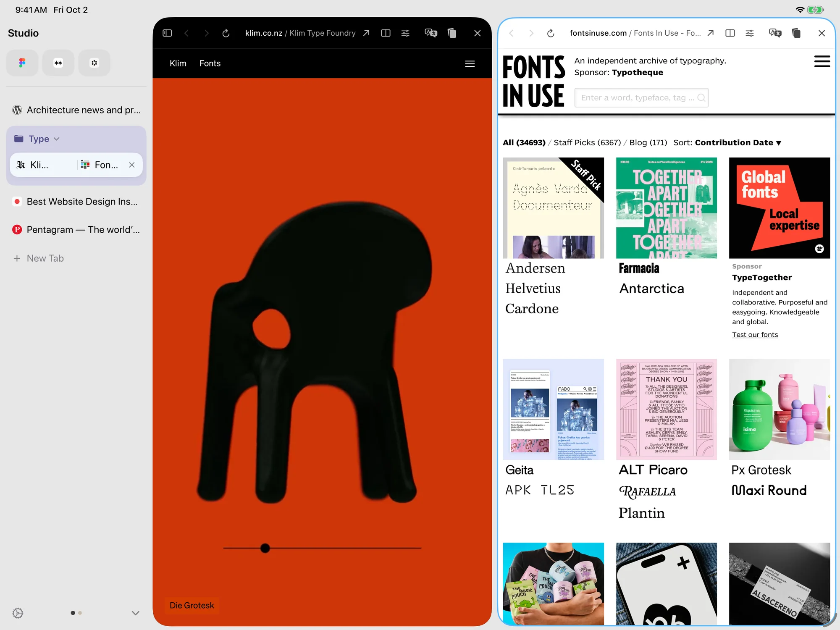Copy tab icon in Fonts In Use window
The image size is (840, 630).
pyautogui.click(x=796, y=33)
